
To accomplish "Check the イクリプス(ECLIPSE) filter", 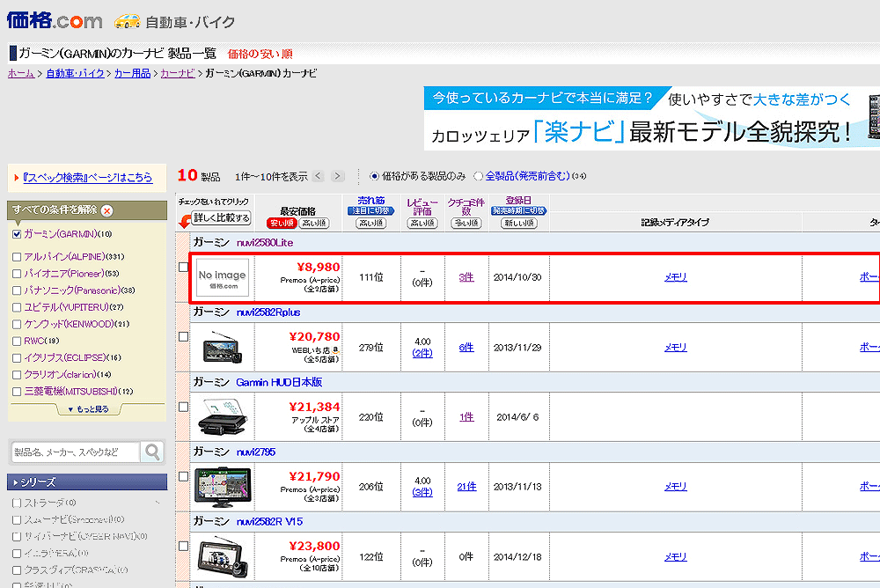I will coord(17,357).
